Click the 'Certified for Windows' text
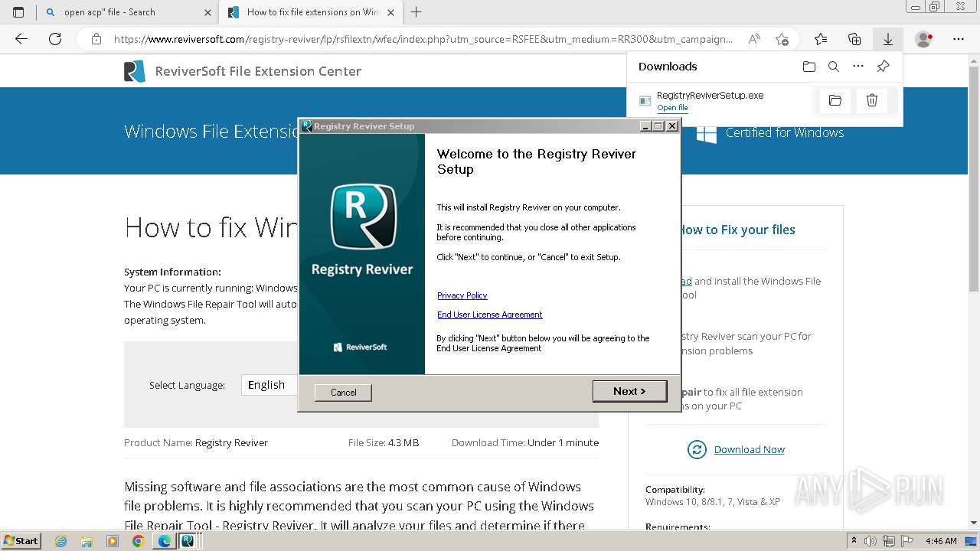This screenshot has width=980, height=551. (784, 132)
